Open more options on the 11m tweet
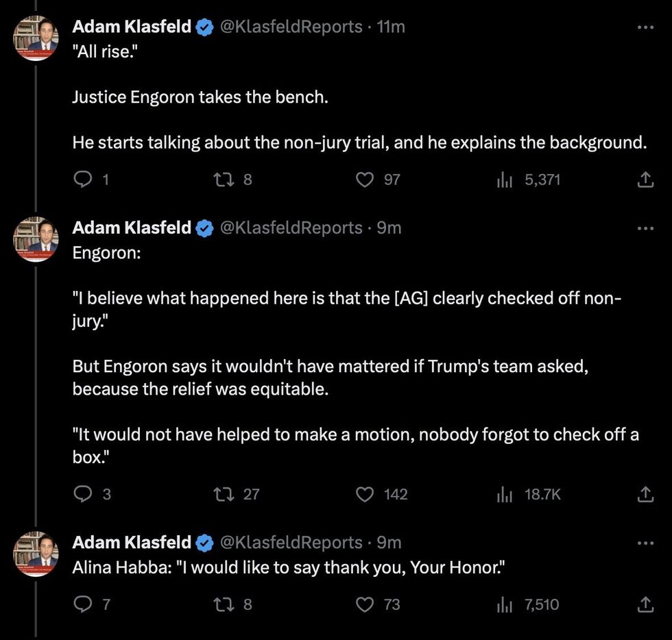Screen dimensions: 672x640 pyautogui.click(x=645, y=27)
